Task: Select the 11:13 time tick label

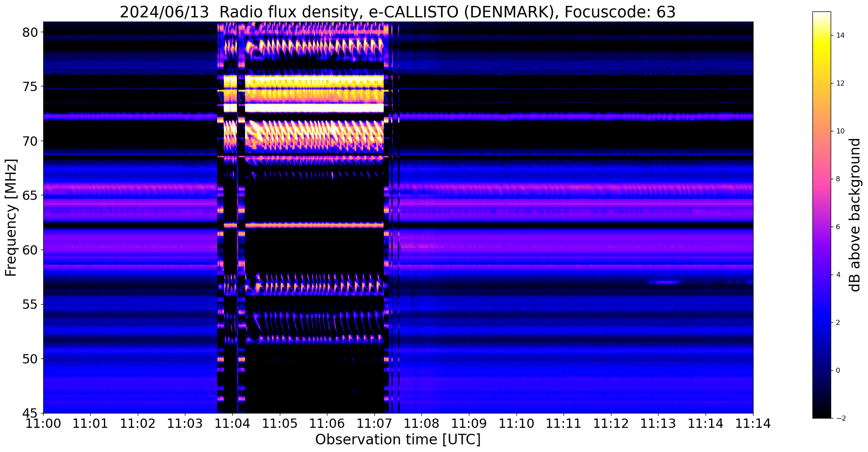Action: (x=658, y=423)
